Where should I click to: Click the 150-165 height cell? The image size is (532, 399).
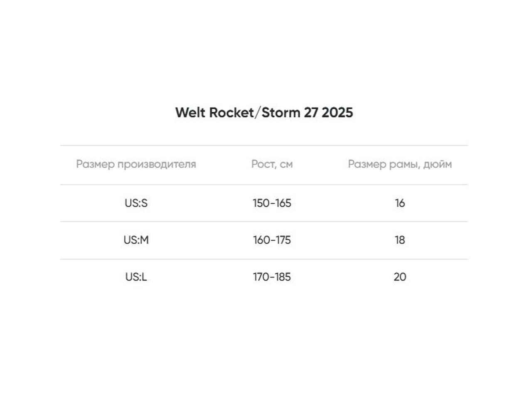272,203
